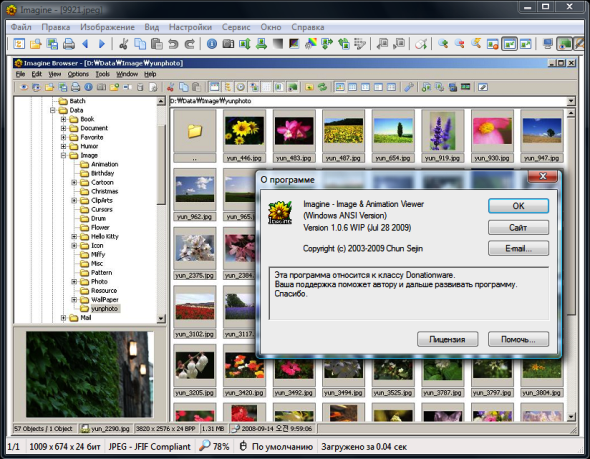Click the eye view icon in Browser toolbar
590x459 pixels.
click(24, 87)
